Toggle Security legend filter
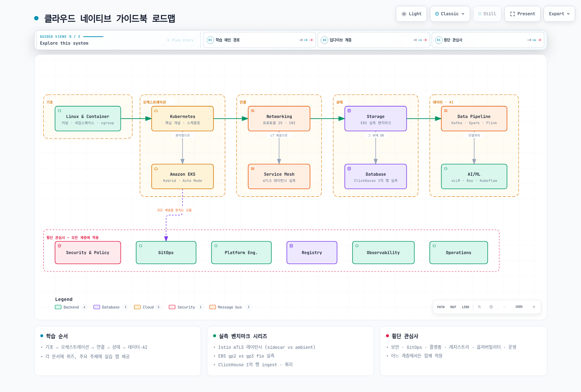The width and height of the screenshot is (581, 392). pos(186,307)
